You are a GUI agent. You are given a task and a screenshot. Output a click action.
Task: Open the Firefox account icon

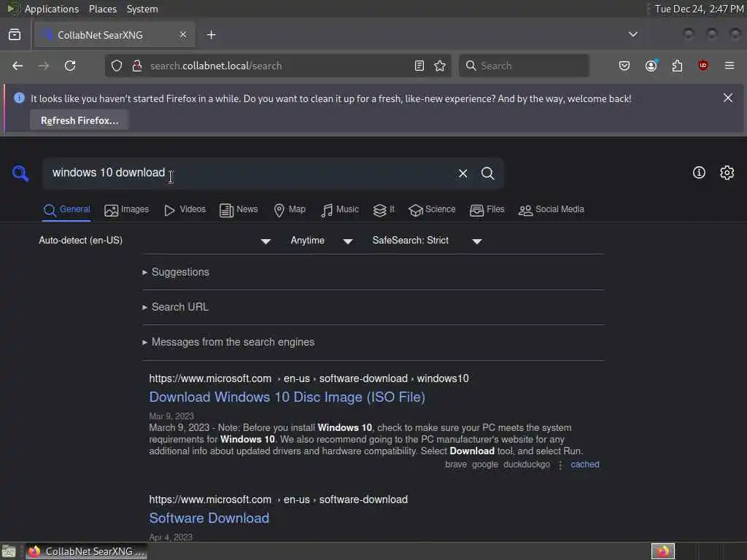coord(651,66)
